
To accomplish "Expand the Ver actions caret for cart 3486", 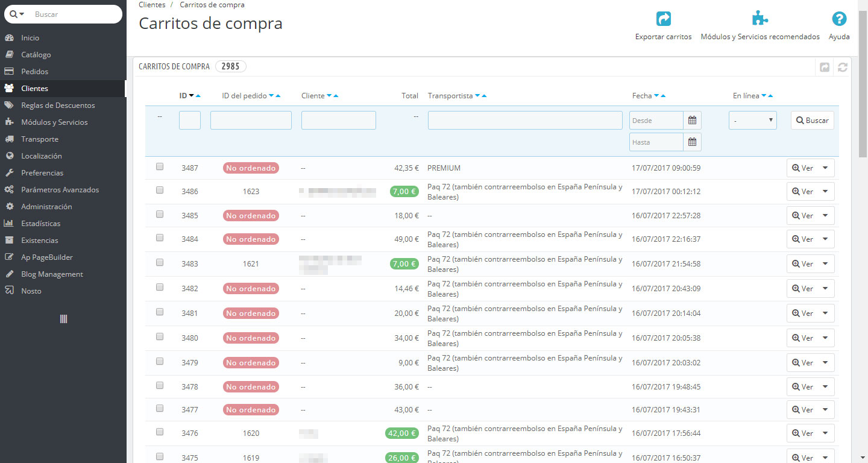I will tap(826, 192).
